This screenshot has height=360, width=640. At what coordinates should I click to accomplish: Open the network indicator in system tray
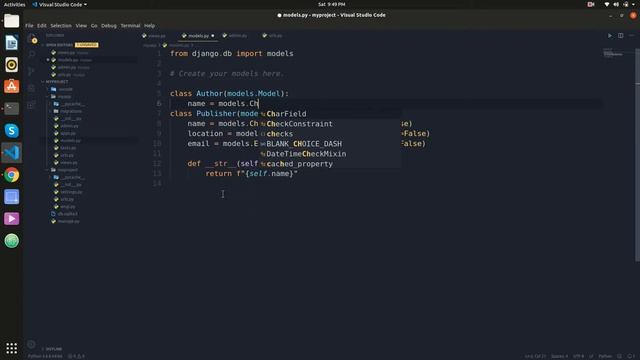pyautogui.click(x=607, y=4)
